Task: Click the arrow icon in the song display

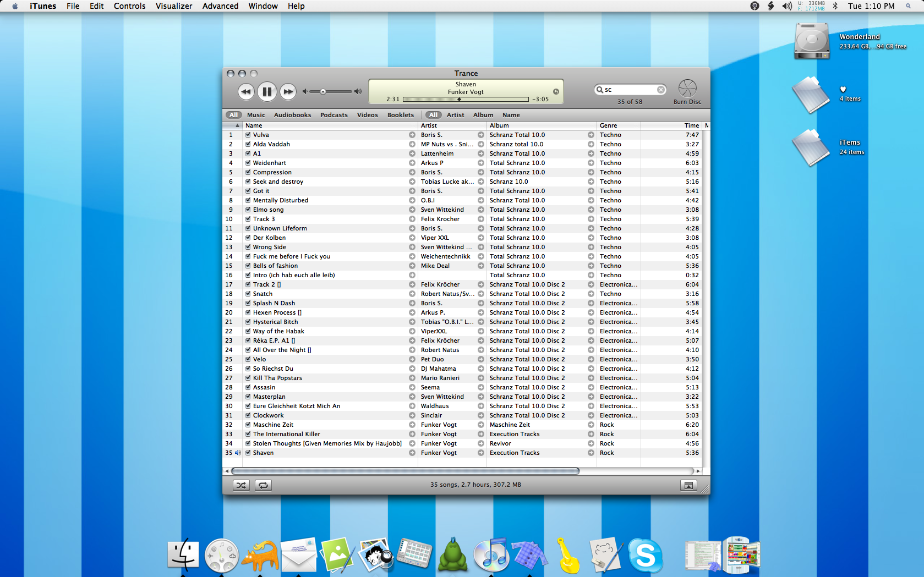Action: [556, 92]
